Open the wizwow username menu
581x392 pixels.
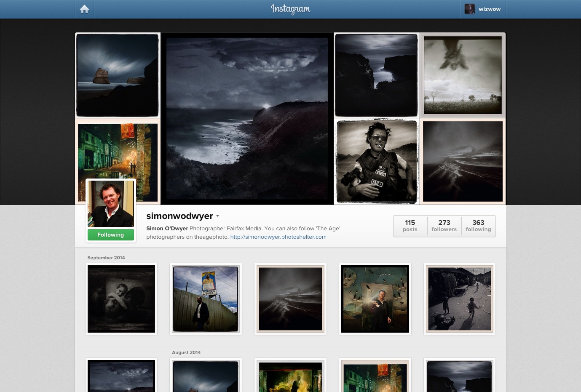click(490, 9)
